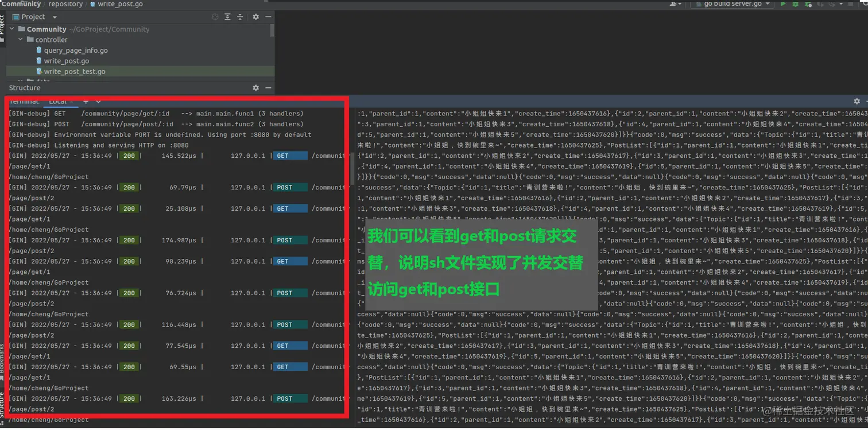Click the terminal output vertical scrollbar
The height and width of the screenshot is (430, 868).
(x=352, y=170)
